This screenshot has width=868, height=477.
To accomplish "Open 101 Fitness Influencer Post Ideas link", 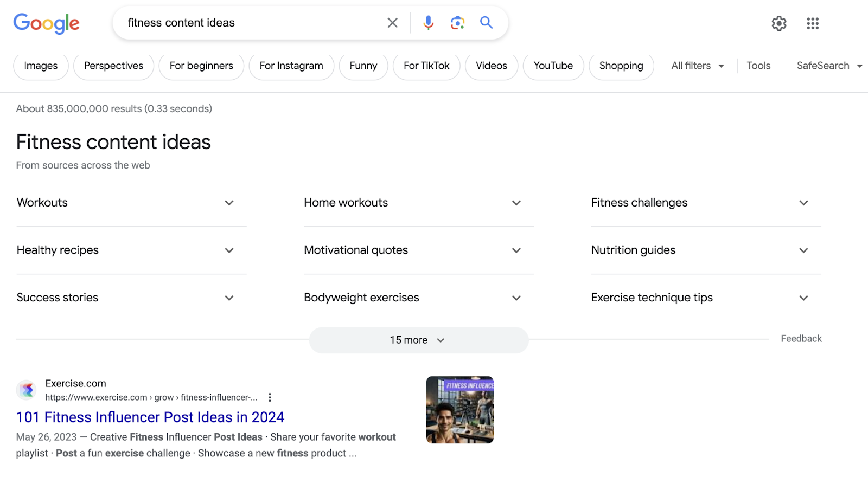I will pos(150,417).
